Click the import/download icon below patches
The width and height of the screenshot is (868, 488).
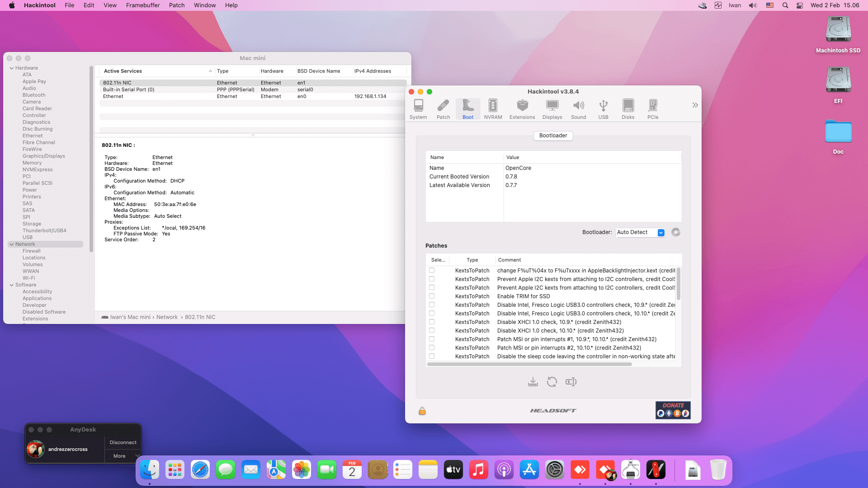533,382
